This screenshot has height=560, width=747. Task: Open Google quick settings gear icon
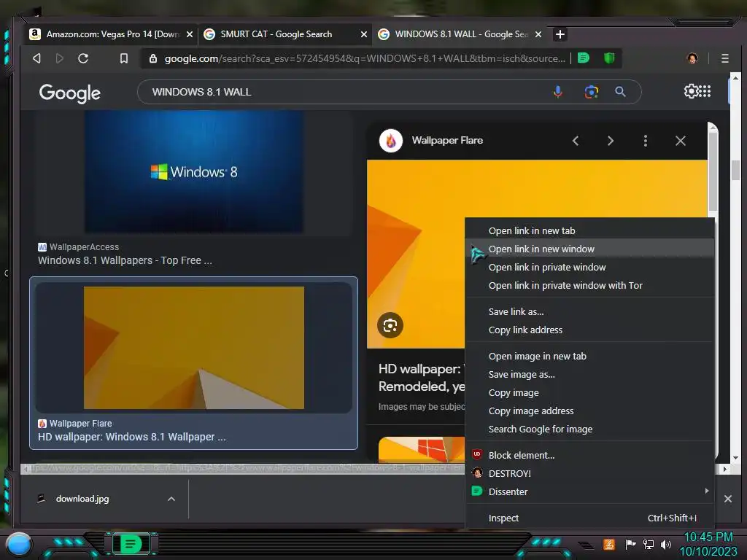(x=690, y=91)
